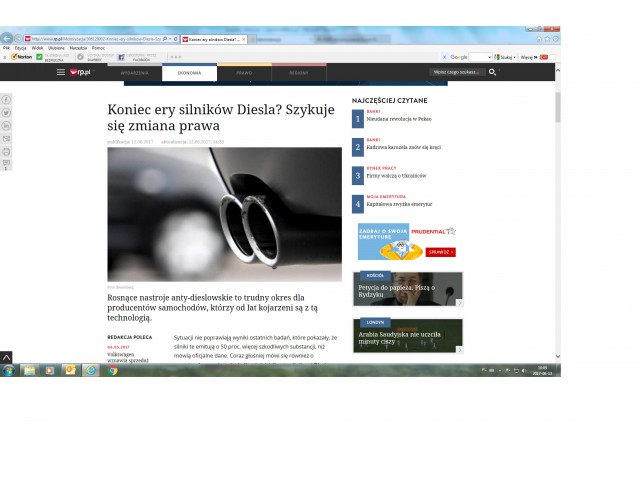Click the SPRAWDŹ button in Prudential ad
This screenshot has height=480, width=640.
(438, 252)
